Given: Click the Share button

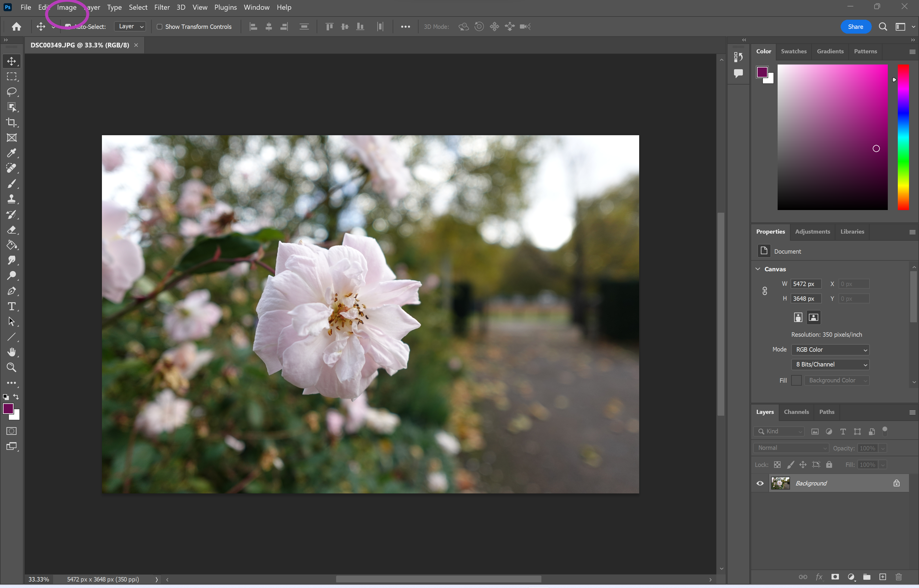Looking at the screenshot, I should tap(855, 26).
